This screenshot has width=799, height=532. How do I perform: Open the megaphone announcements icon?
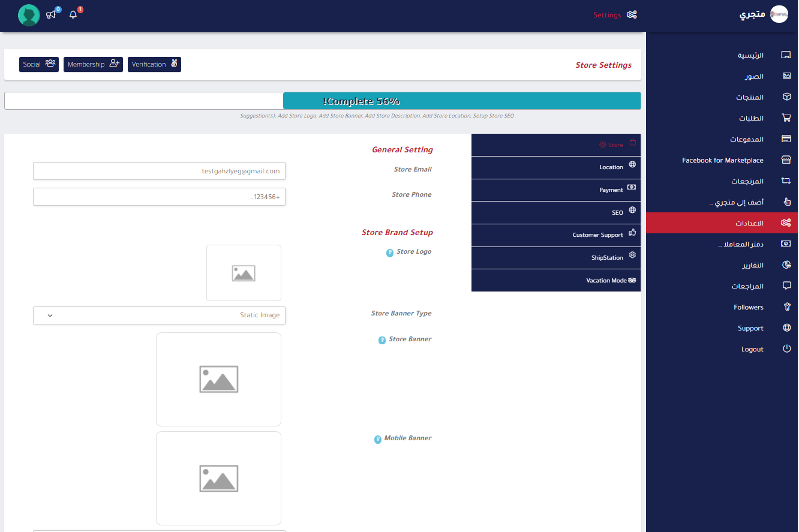click(x=51, y=14)
